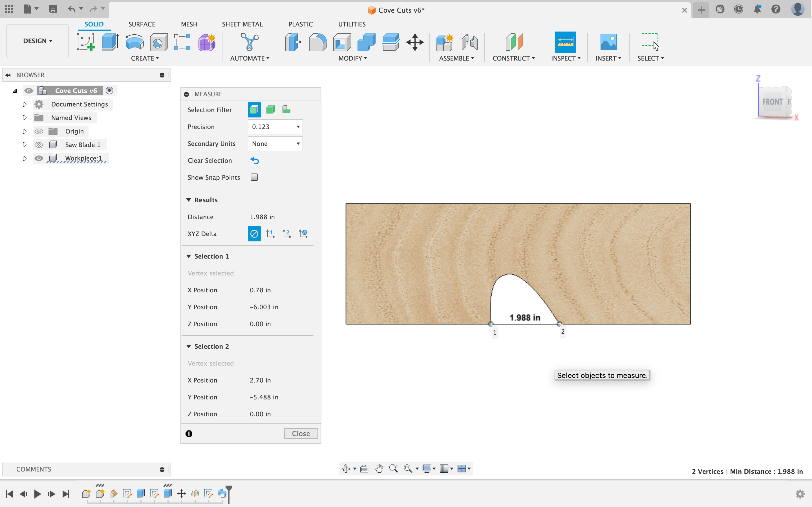Toggle visibility of Saw Blade:1
Screen dimensions: 812x507
pyautogui.click(x=39, y=144)
